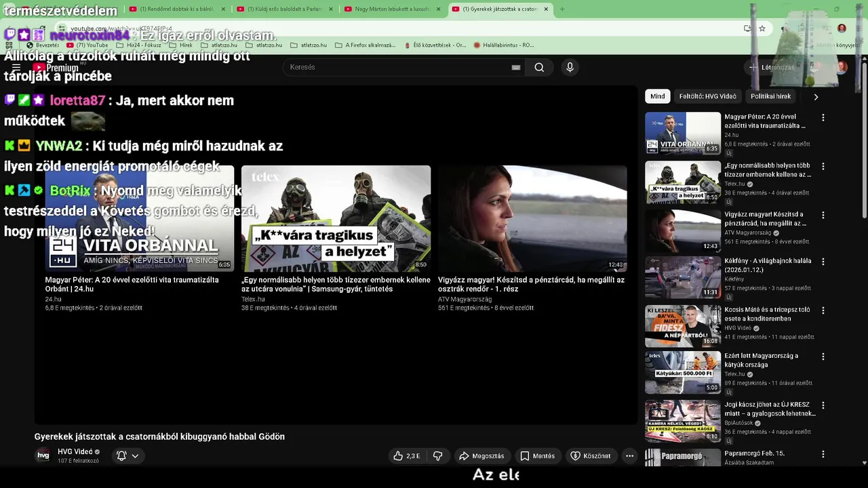Start voice search with the microphone icon

(570, 67)
